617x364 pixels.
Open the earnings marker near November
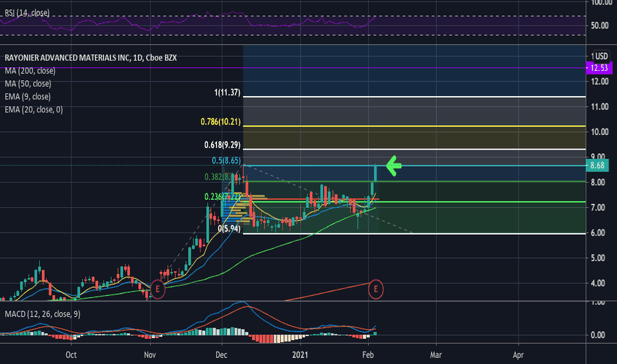[158, 289]
